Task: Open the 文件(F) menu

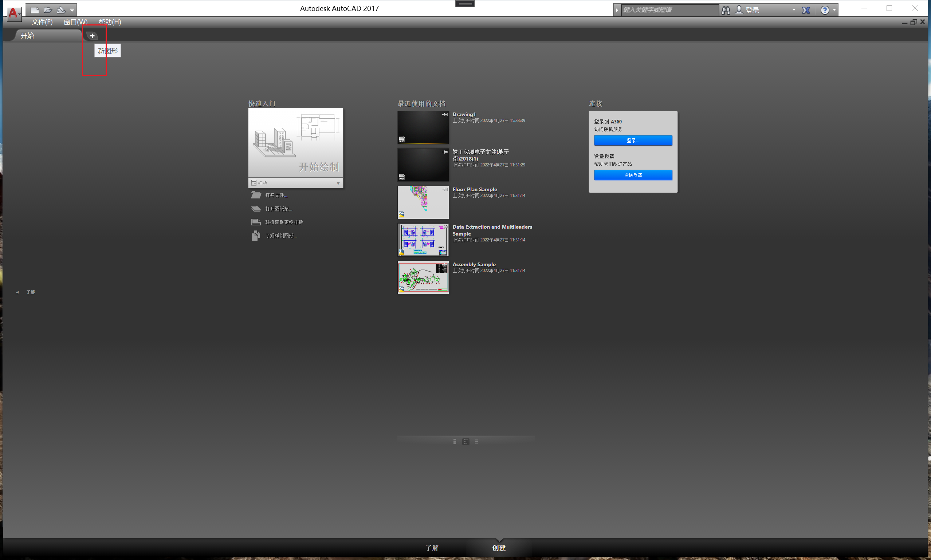Action: pyautogui.click(x=42, y=22)
